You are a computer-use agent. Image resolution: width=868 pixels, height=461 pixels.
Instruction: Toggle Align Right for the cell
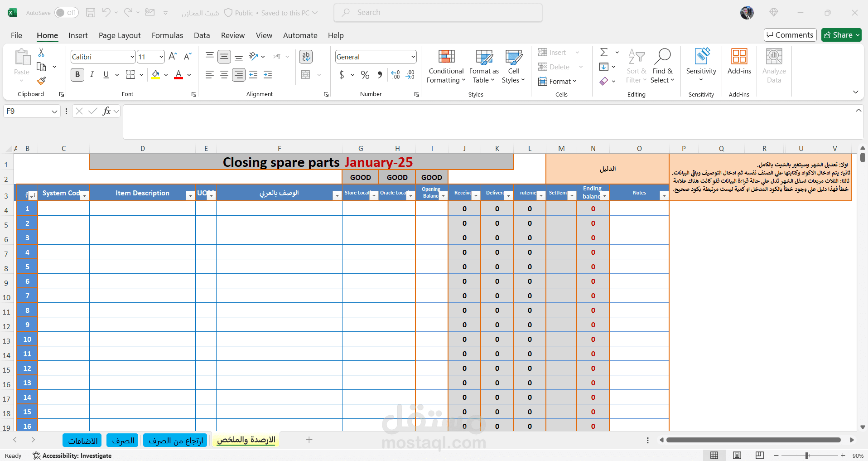239,75
